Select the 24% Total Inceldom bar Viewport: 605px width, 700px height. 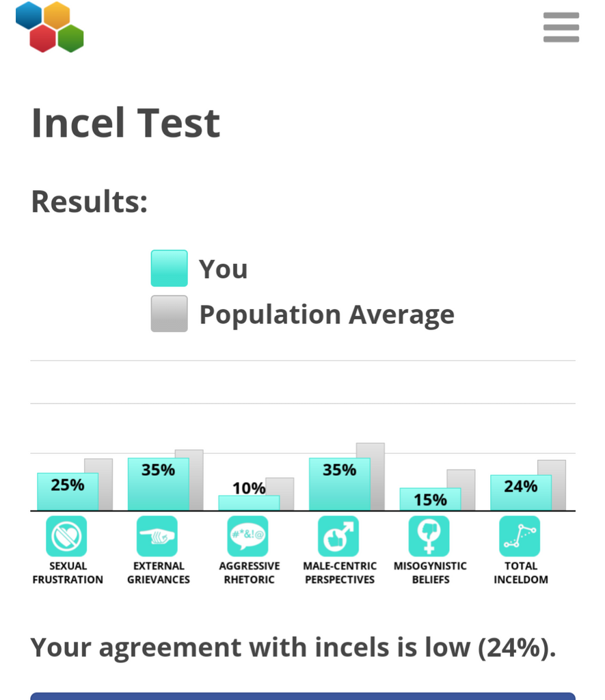(521, 492)
